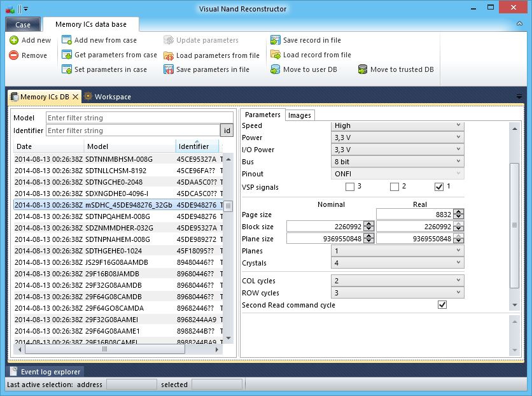Increase Page size with the stepper arrow
The image size is (532, 396).
(459, 211)
